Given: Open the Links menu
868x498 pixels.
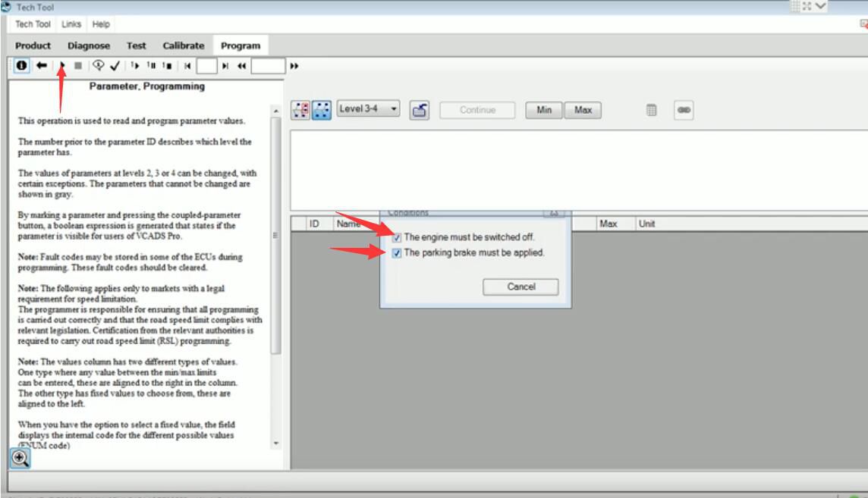Looking at the screenshot, I should point(71,24).
